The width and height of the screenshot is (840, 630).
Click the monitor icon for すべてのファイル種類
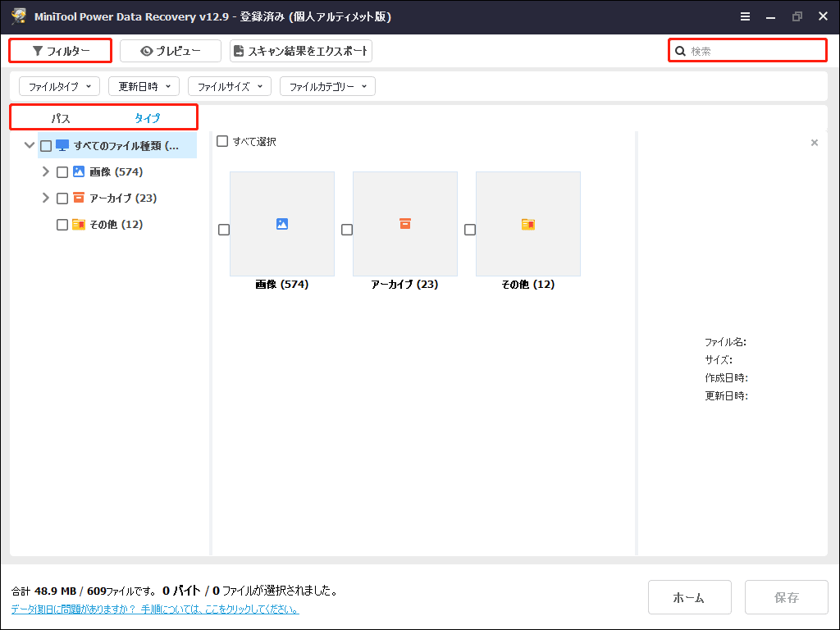coord(62,145)
